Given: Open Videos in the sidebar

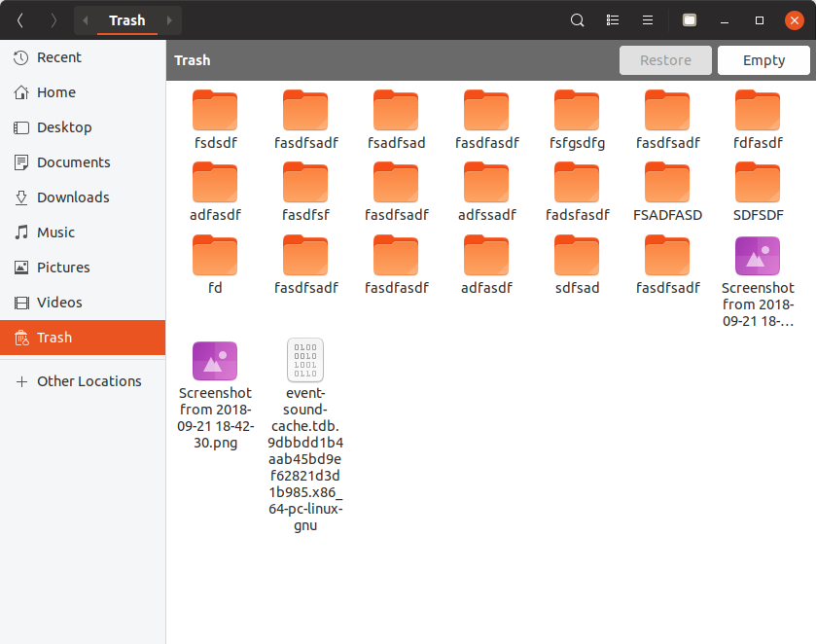Looking at the screenshot, I should tap(83, 303).
